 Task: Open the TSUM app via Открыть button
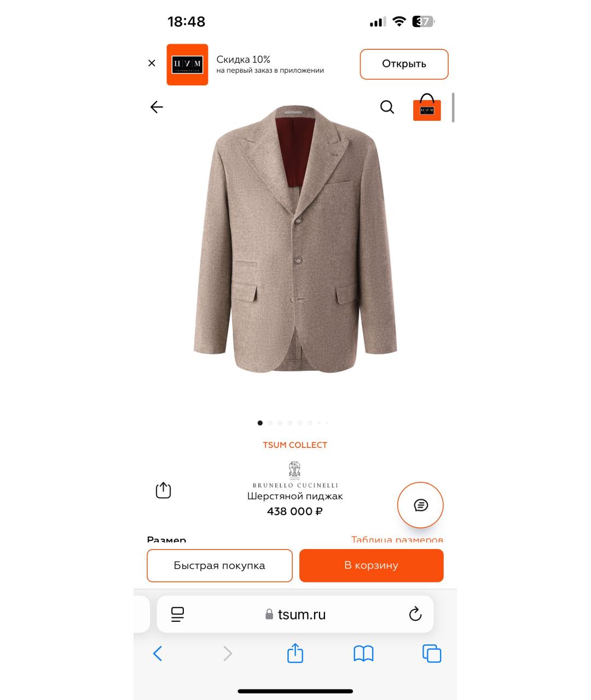tap(404, 64)
